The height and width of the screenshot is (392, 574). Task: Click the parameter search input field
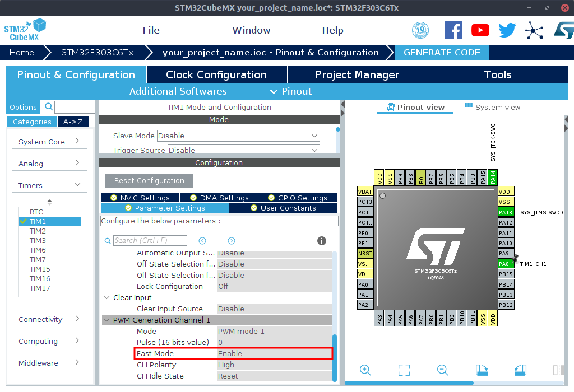point(150,240)
